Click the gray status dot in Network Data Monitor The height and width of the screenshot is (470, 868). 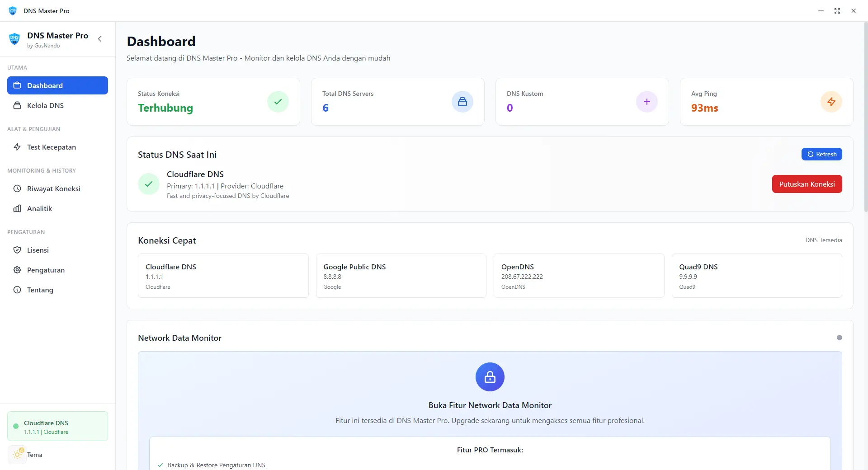[840, 338]
